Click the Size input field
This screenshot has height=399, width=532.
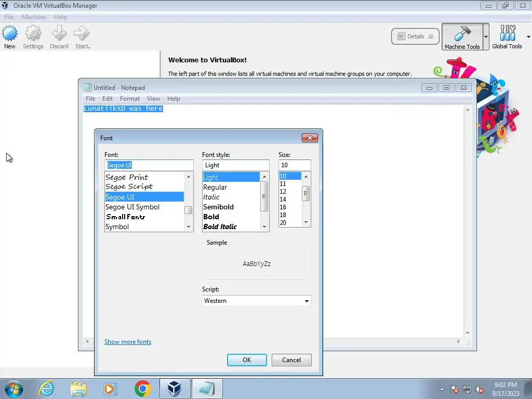[x=295, y=165]
